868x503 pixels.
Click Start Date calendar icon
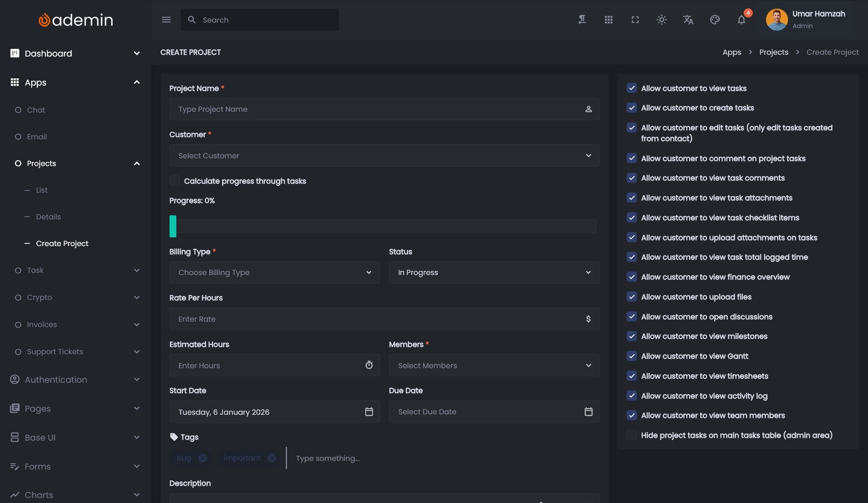pos(369,412)
